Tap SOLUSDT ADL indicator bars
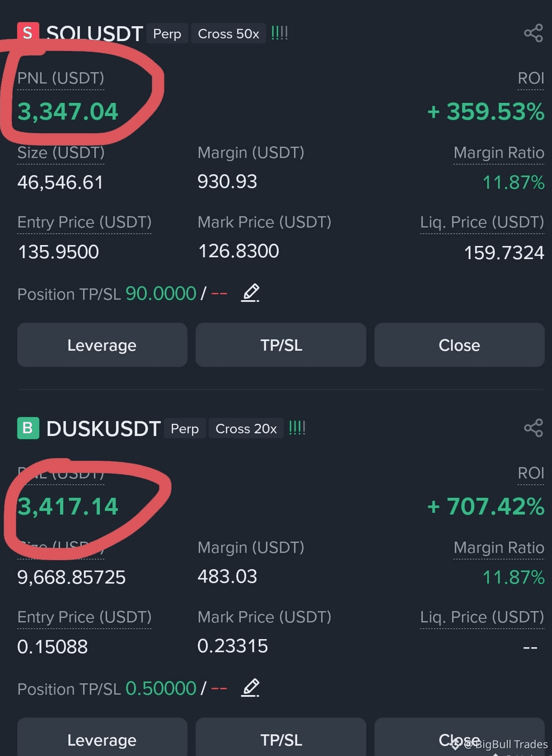The height and width of the screenshot is (756, 552). 280,33
